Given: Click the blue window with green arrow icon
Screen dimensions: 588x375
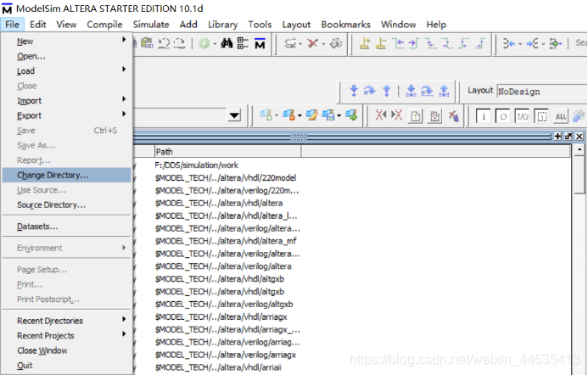Looking at the screenshot, I should click(351, 115).
